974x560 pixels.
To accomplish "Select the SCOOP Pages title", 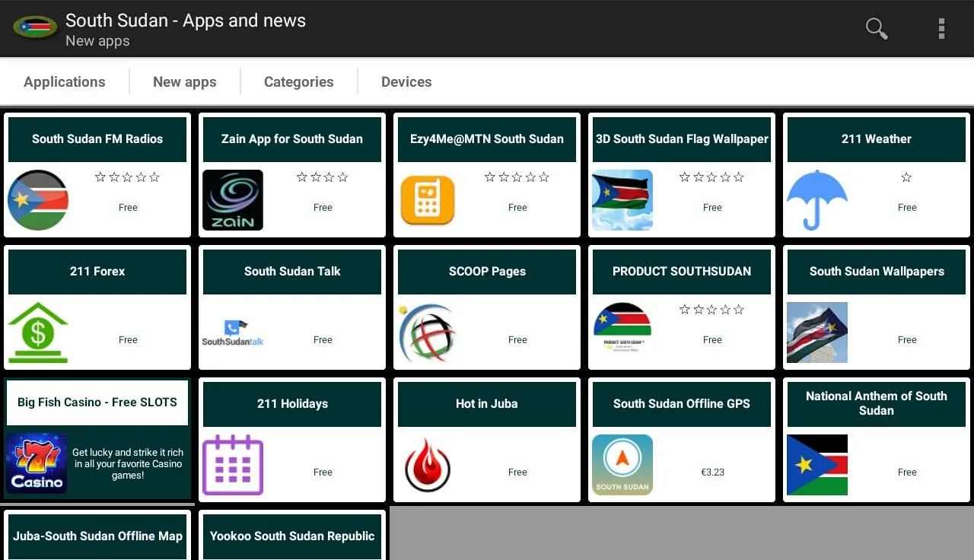I will 487,272.
